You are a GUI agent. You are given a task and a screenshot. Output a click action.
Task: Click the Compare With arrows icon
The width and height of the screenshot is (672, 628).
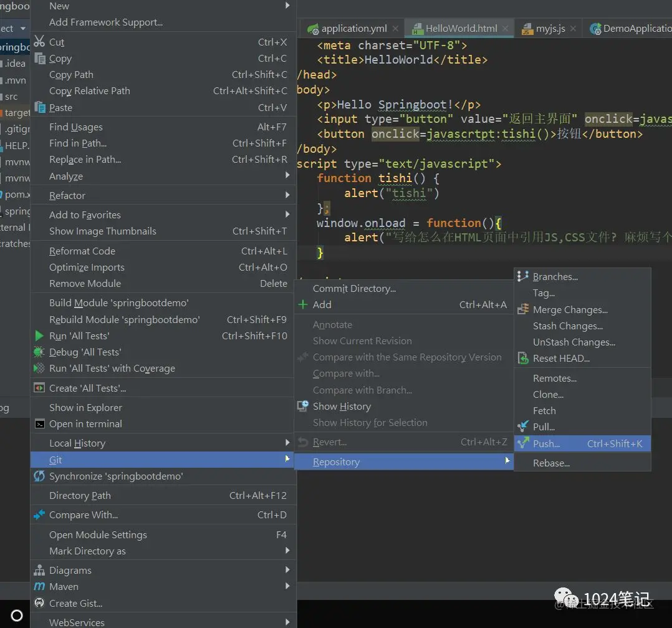click(x=39, y=514)
